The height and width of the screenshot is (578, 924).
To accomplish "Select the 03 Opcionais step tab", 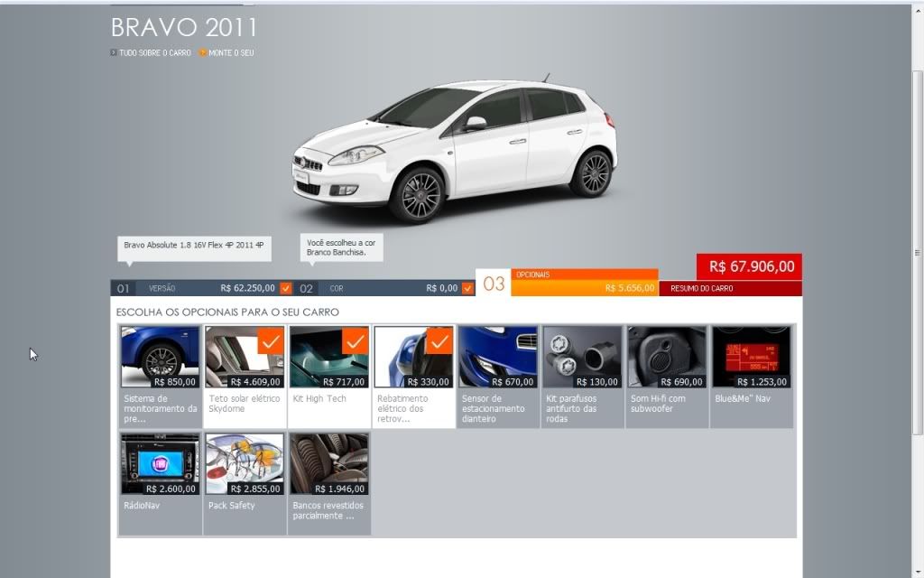I will (x=567, y=283).
